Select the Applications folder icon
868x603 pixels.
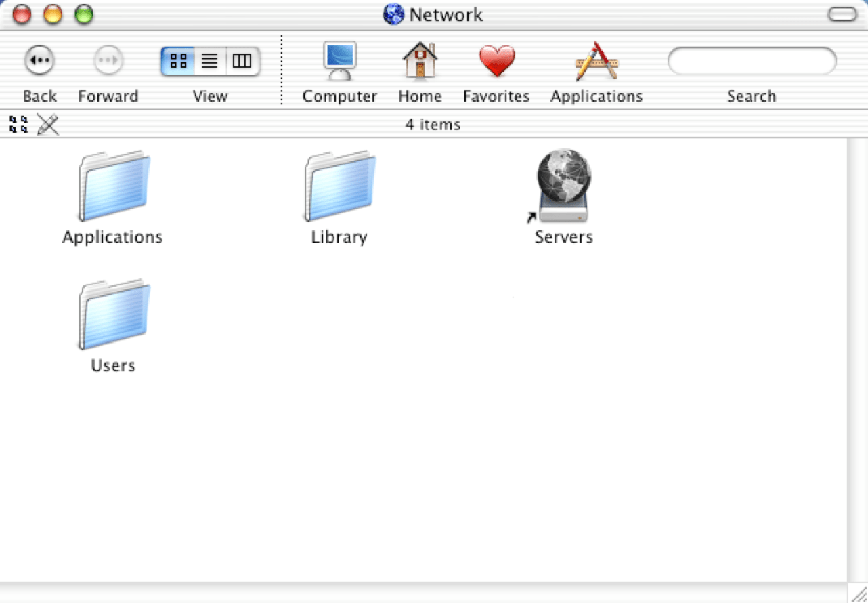pyautogui.click(x=114, y=186)
